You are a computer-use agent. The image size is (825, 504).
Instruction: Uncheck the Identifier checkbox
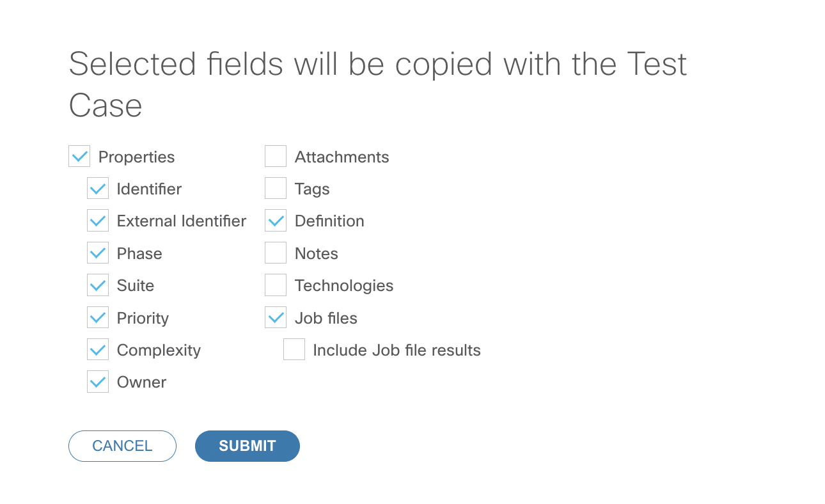point(98,189)
